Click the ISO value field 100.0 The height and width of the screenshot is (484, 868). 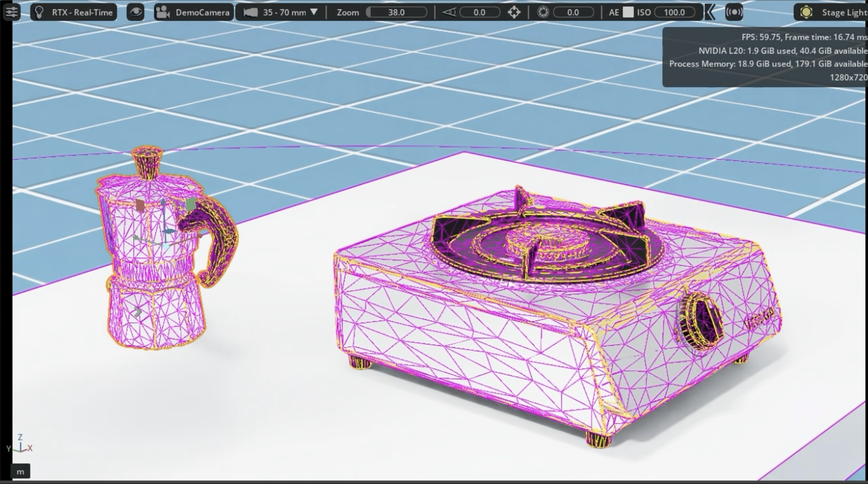coord(674,12)
